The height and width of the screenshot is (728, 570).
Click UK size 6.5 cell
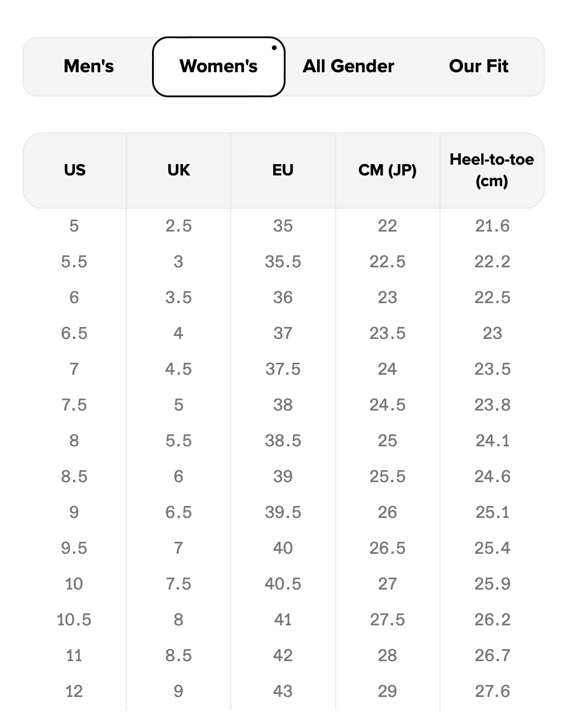tap(178, 513)
